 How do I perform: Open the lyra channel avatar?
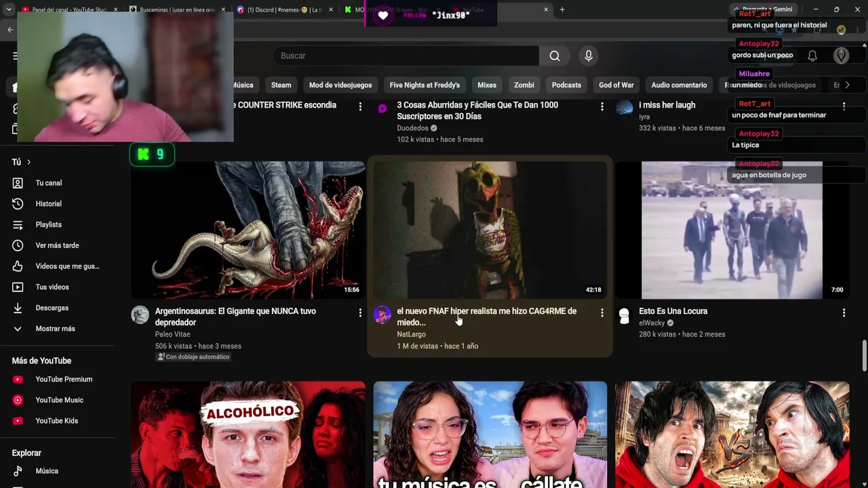click(625, 108)
